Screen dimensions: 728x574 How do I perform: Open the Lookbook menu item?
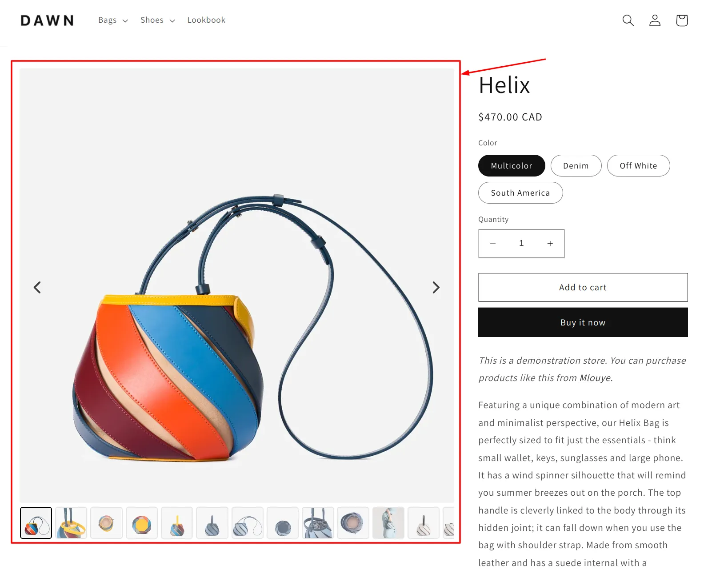tap(206, 20)
